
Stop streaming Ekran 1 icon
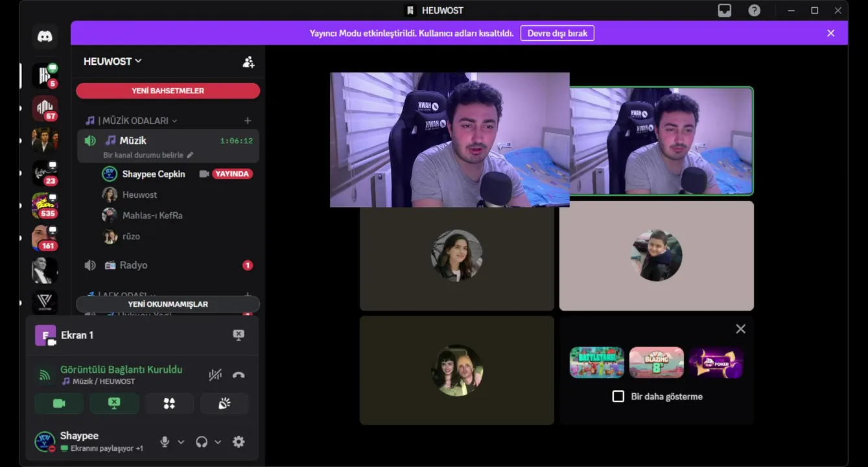[239, 335]
